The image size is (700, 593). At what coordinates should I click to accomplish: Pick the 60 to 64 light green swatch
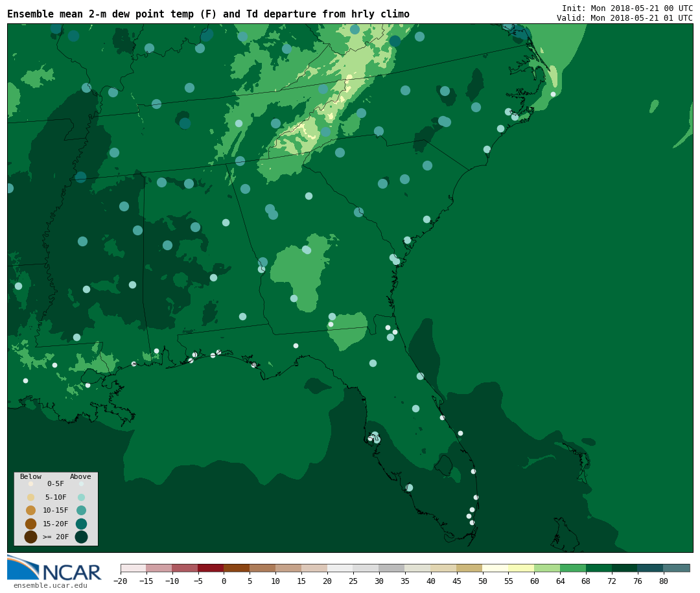(x=547, y=568)
